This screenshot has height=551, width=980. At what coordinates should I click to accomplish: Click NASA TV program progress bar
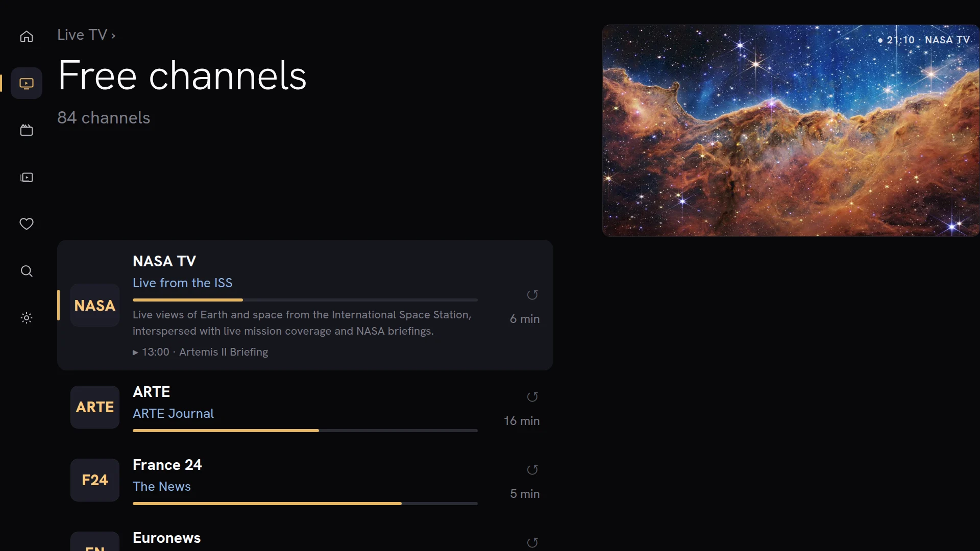coord(305,300)
